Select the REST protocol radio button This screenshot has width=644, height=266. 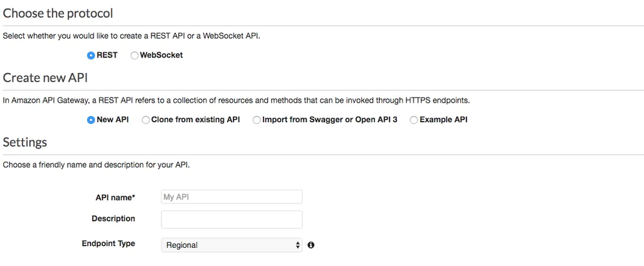tap(91, 56)
